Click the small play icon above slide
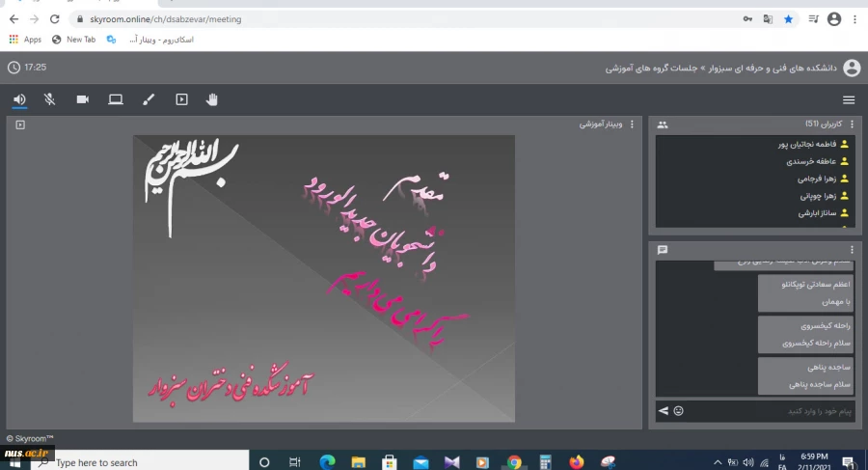This screenshot has width=868, height=470. point(20,124)
